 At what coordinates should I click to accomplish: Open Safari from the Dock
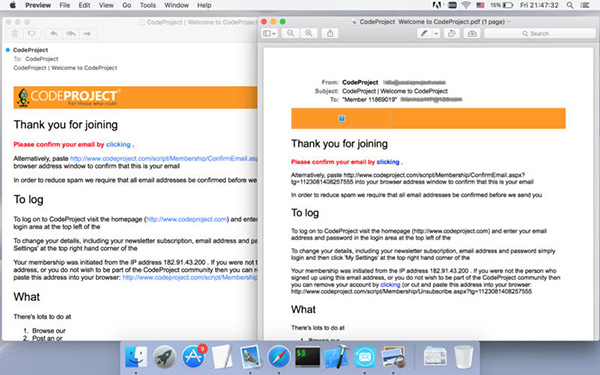pos(279,356)
